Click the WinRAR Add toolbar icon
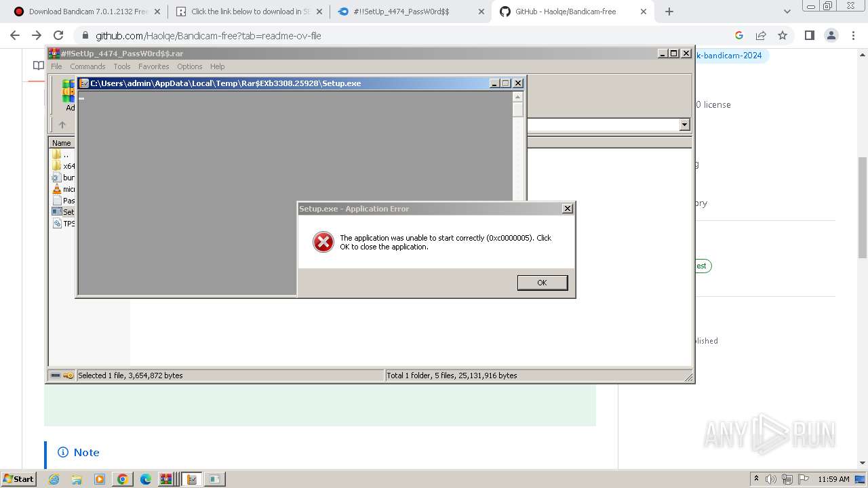 click(68, 95)
